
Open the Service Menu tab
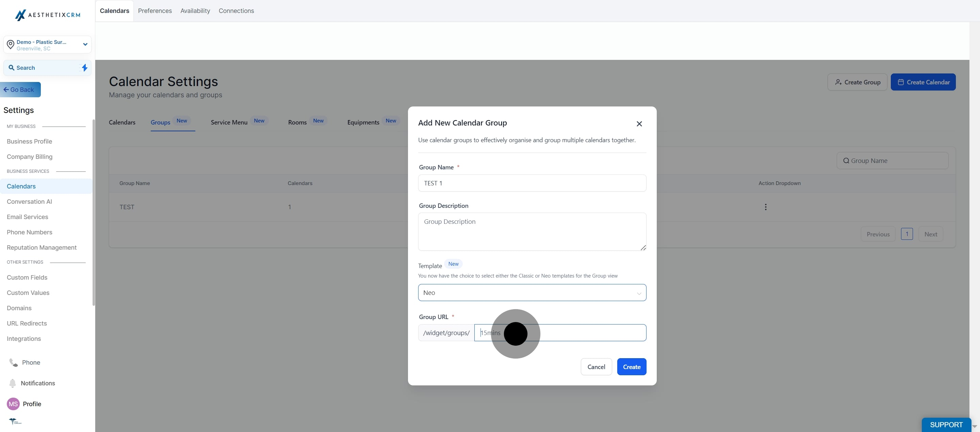pyautogui.click(x=229, y=122)
